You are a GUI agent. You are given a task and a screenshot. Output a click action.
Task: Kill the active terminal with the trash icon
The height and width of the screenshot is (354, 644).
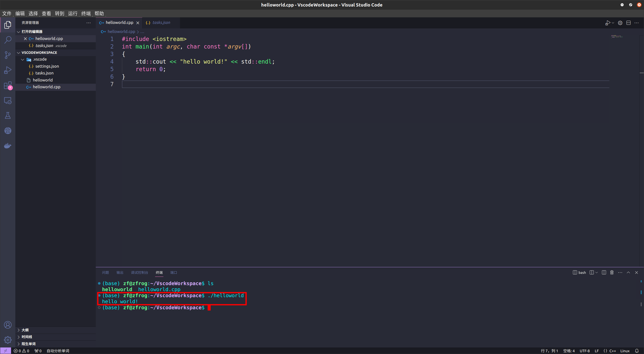coord(612,273)
